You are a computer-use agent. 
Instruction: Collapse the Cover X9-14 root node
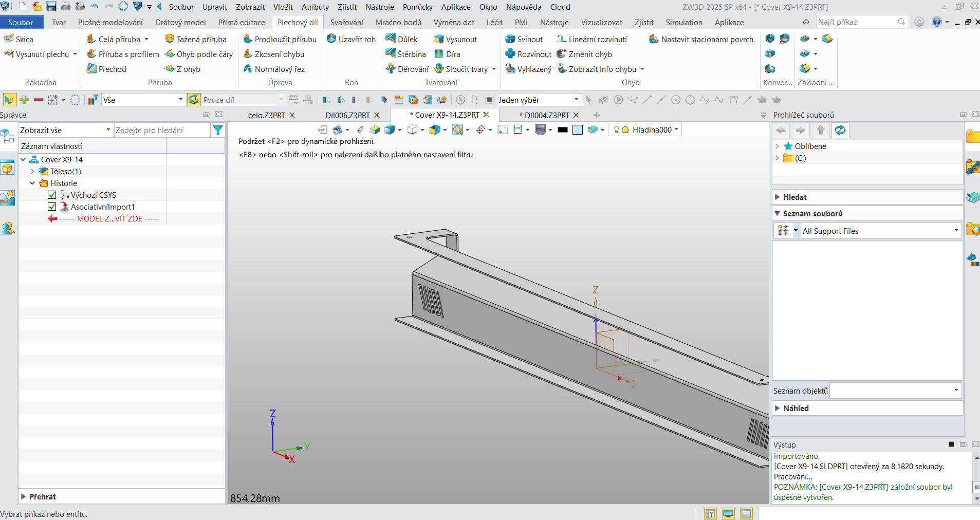[x=23, y=159]
